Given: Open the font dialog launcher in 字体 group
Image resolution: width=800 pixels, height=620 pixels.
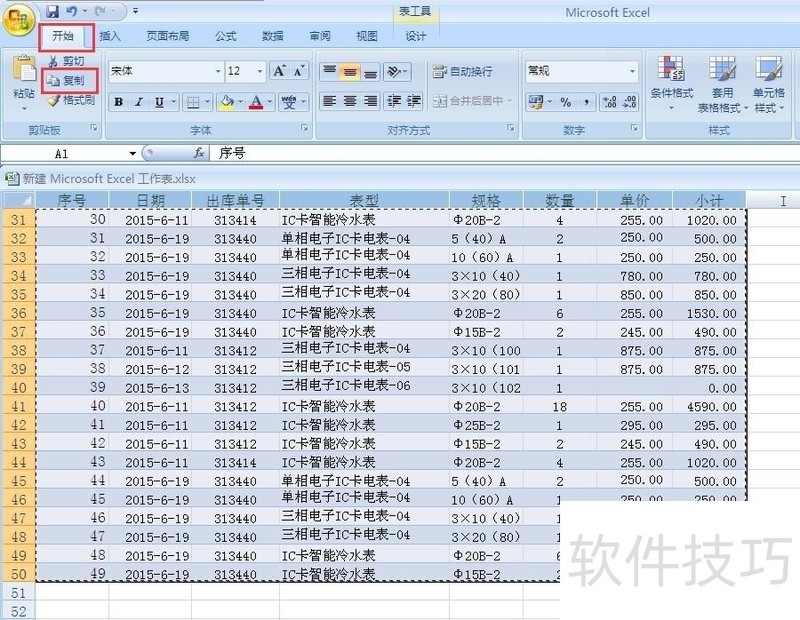Looking at the screenshot, I should pyautogui.click(x=305, y=128).
